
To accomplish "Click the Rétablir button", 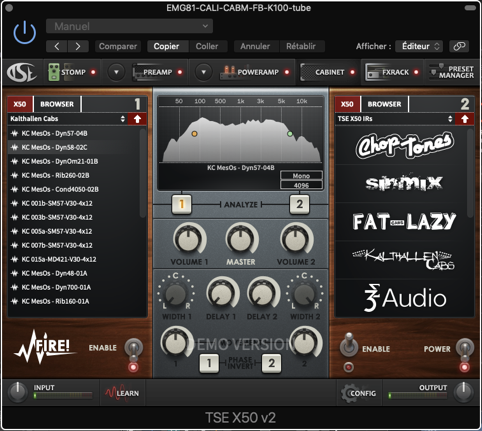I will [x=301, y=46].
